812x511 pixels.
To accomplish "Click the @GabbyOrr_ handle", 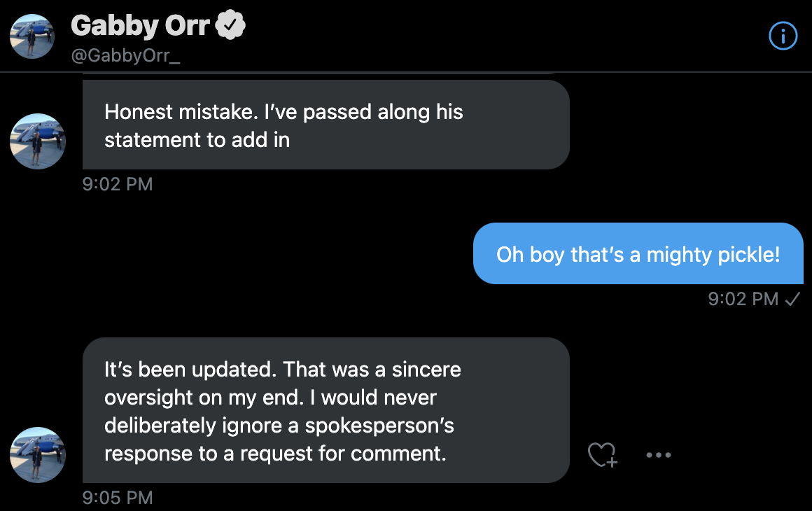I will pos(125,56).
